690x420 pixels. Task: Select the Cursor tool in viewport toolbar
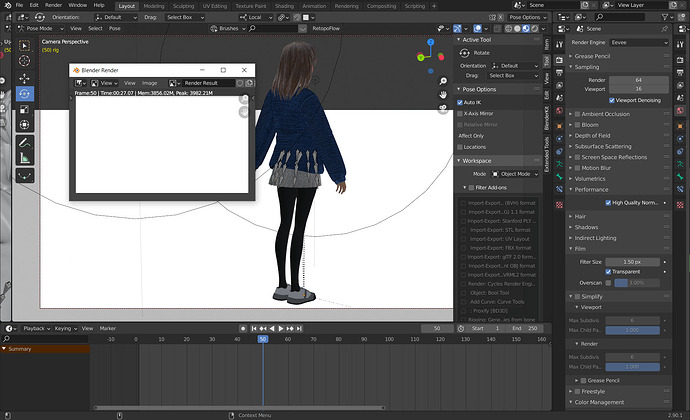(24, 61)
